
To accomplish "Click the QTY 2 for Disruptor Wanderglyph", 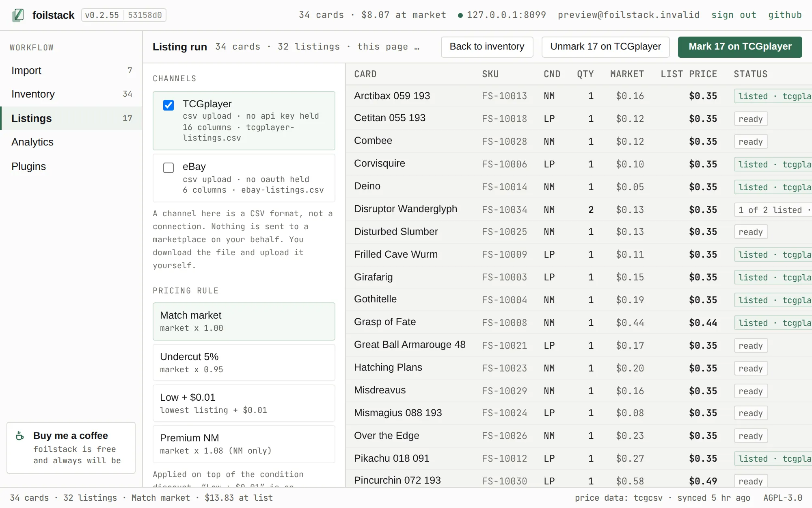I will [591, 210].
